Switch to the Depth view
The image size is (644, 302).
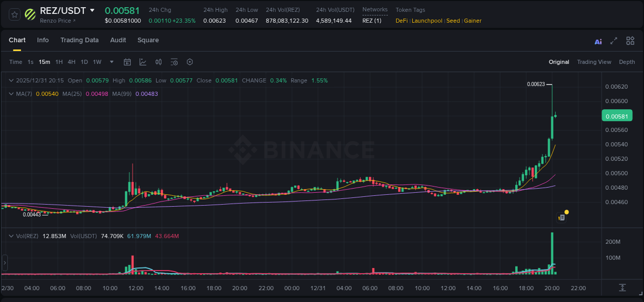coord(627,62)
